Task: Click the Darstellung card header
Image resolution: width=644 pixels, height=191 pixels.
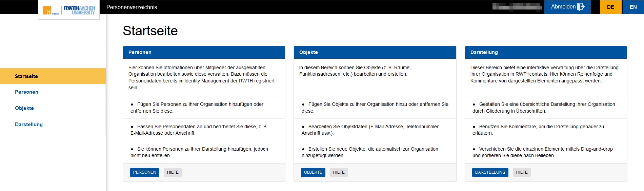Action: (545, 52)
